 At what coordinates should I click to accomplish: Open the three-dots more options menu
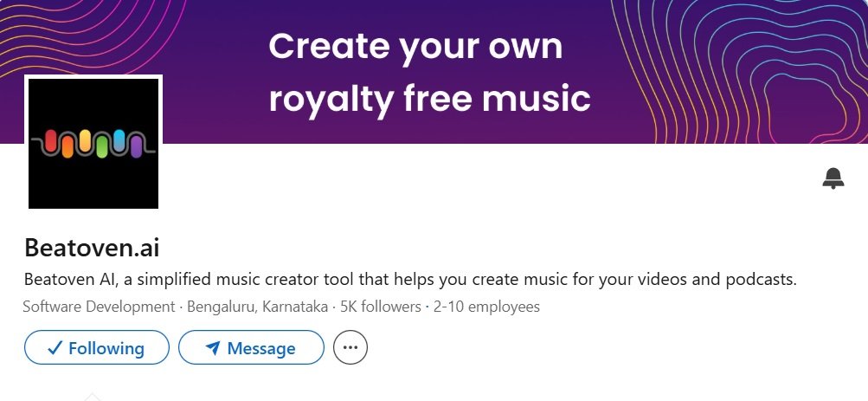coord(350,347)
